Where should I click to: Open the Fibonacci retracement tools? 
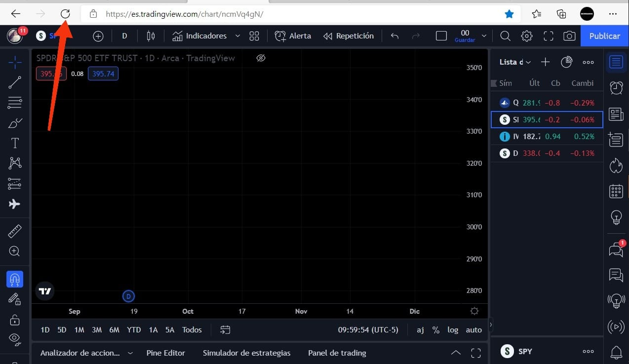click(15, 103)
